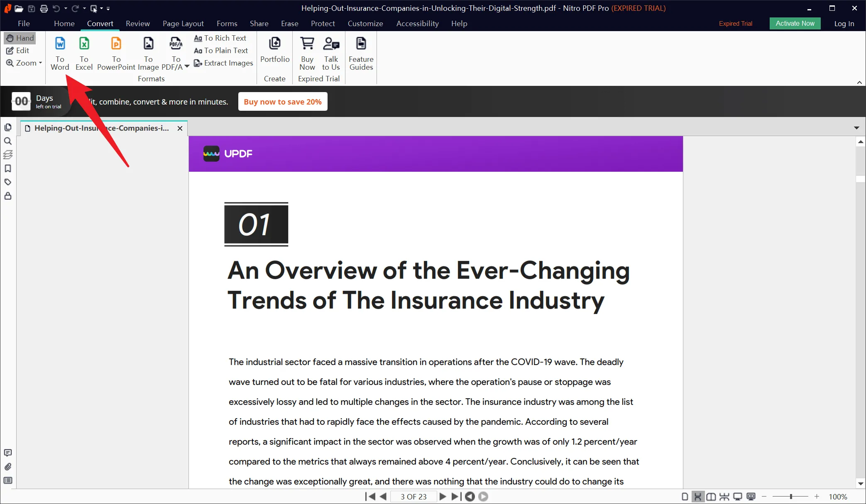
Task: Click the Convert menu tab
Action: 100,23
